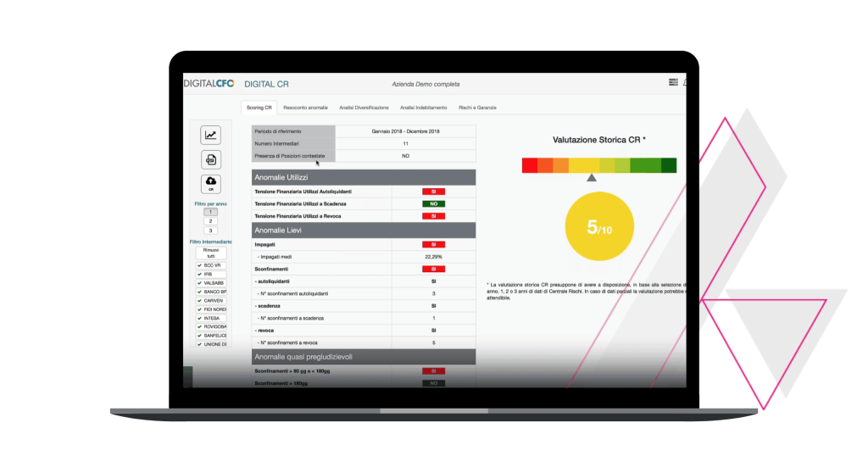
Task: Select year filter 3
Action: click(210, 231)
